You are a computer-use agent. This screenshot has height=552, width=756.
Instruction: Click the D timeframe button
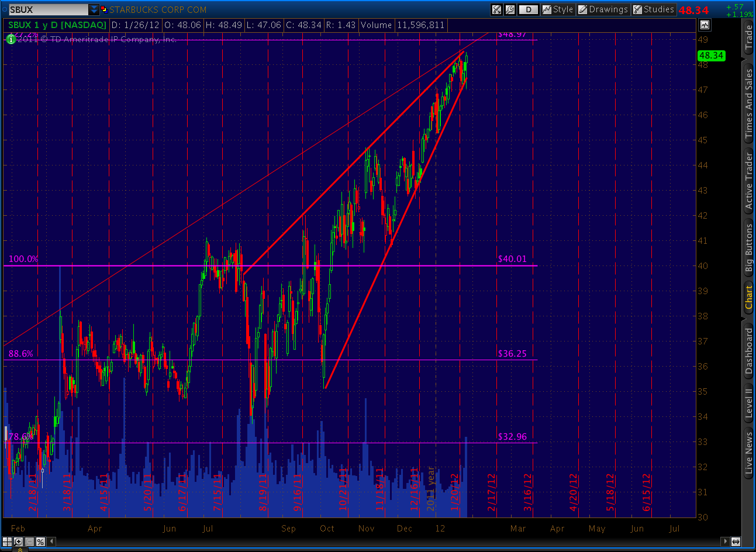(529, 9)
